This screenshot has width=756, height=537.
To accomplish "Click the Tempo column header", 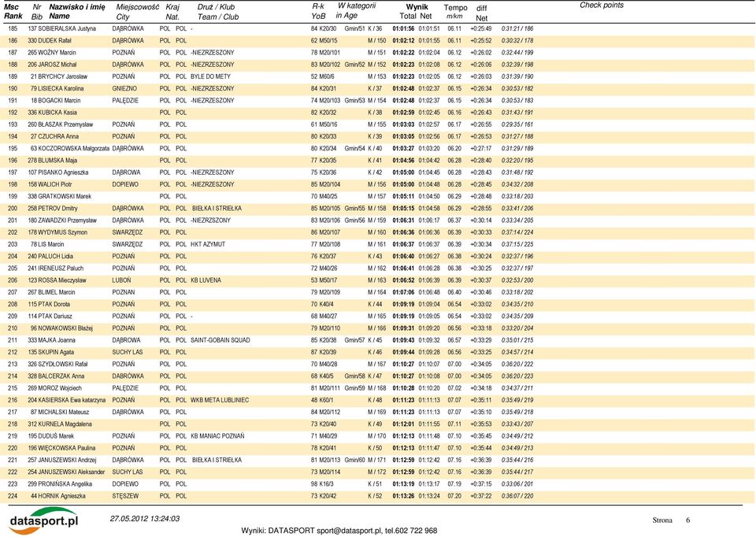I will point(455,8).
